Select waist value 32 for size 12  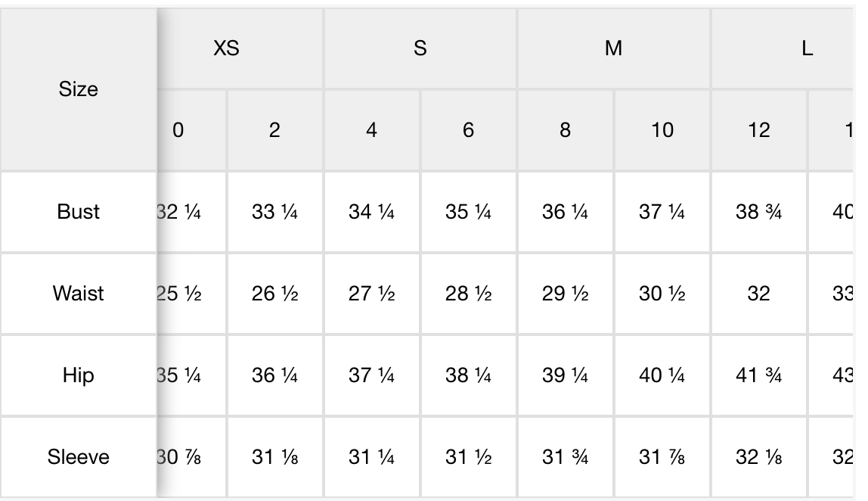(759, 293)
